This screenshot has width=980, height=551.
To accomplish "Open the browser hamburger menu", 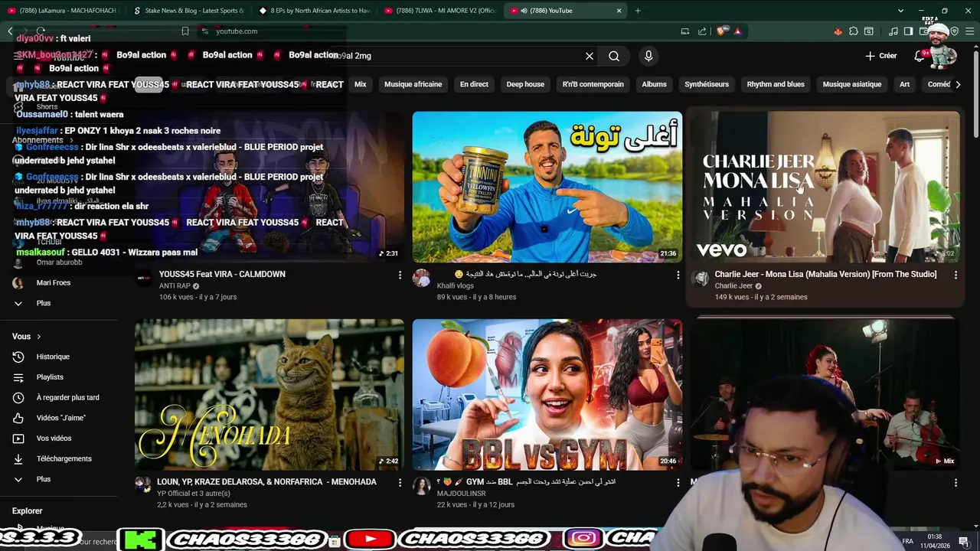I will [970, 31].
